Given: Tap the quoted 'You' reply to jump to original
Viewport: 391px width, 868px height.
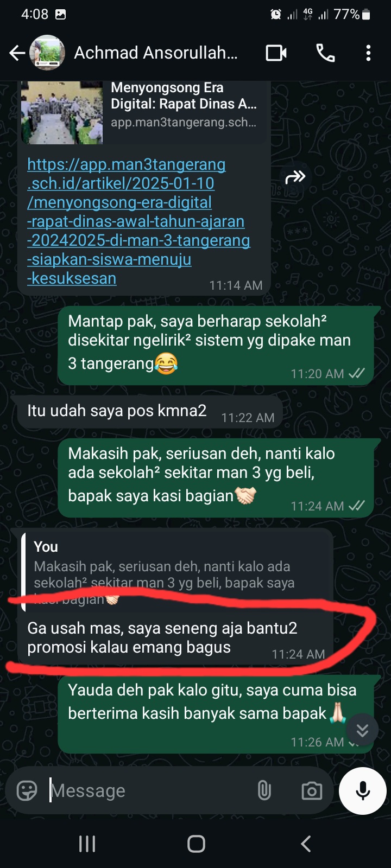Looking at the screenshot, I should [176, 572].
